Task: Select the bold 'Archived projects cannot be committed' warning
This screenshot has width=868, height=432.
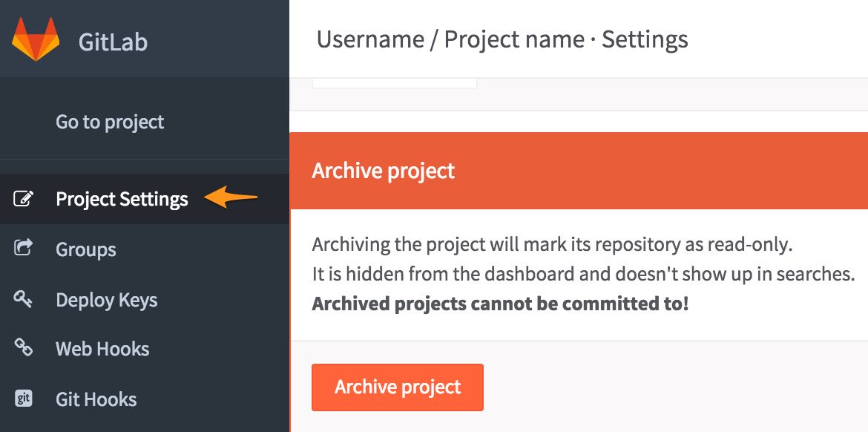Action: pos(501,304)
